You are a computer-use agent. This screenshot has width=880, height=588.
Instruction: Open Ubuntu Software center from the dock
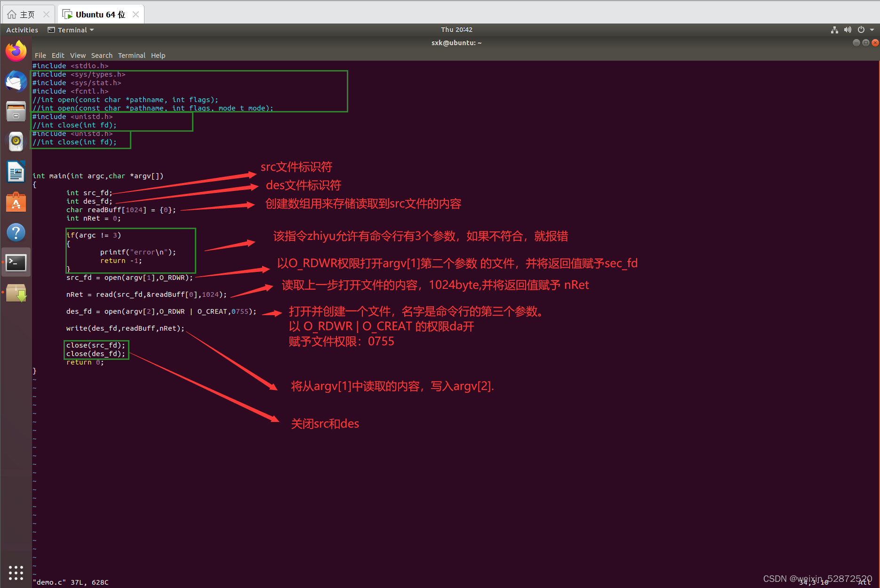click(x=16, y=202)
